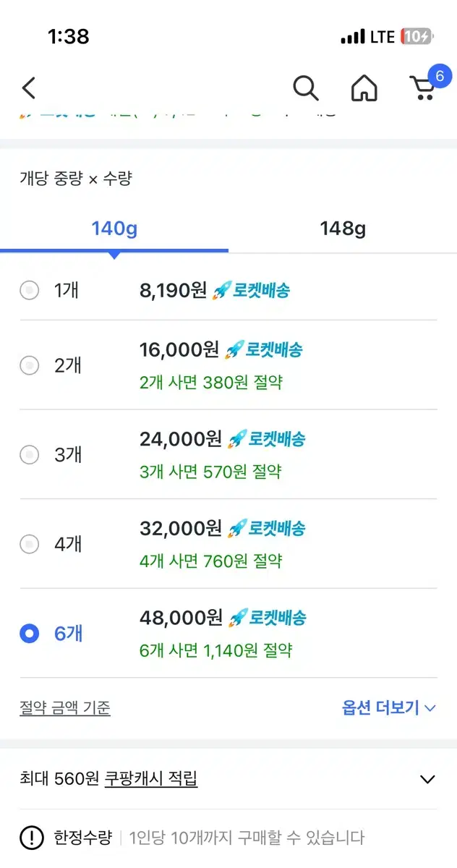The width and height of the screenshot is (457, 868).
Task: Tap the cart badge showing 6
Action: click(x=439, y=75)
